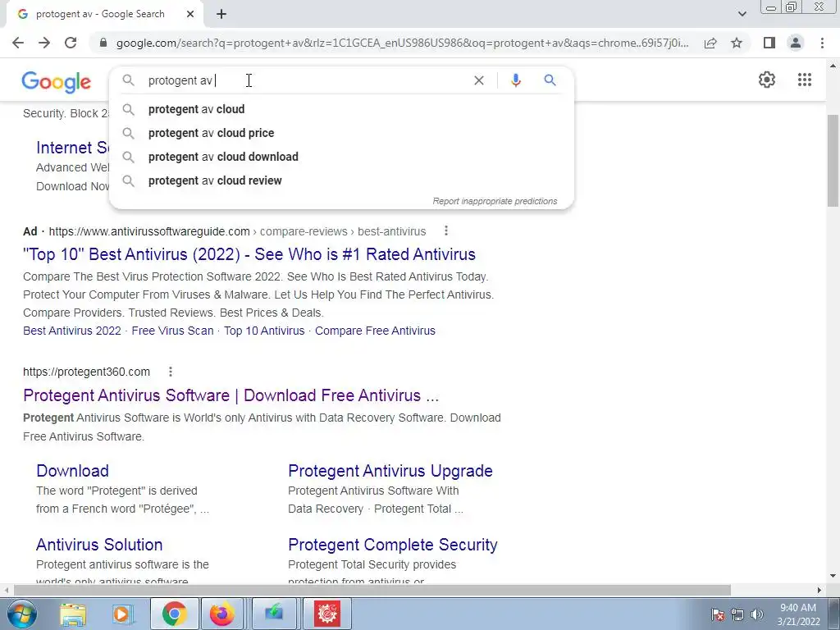Click the scroll down arrow
Screen dimensions: 840x630
(833, 577)
